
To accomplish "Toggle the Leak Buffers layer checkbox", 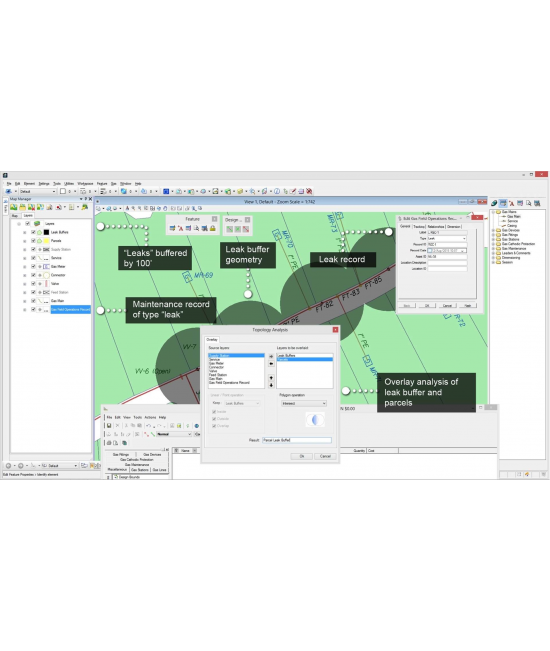I will coord(33,232).
